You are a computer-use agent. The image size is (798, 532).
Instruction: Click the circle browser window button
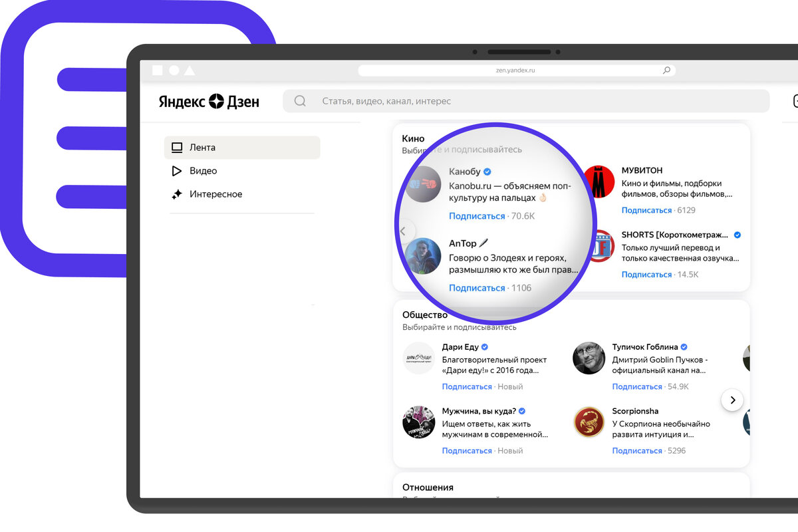click(174, 70)
